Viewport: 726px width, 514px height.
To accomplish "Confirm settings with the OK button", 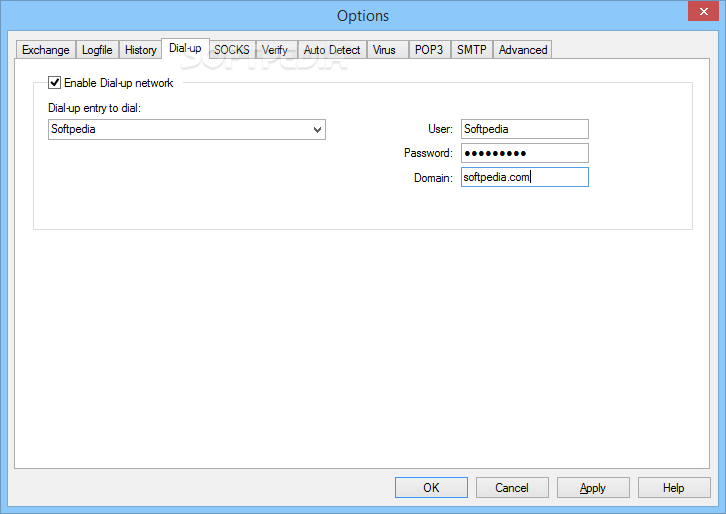I will coord(431,488).
